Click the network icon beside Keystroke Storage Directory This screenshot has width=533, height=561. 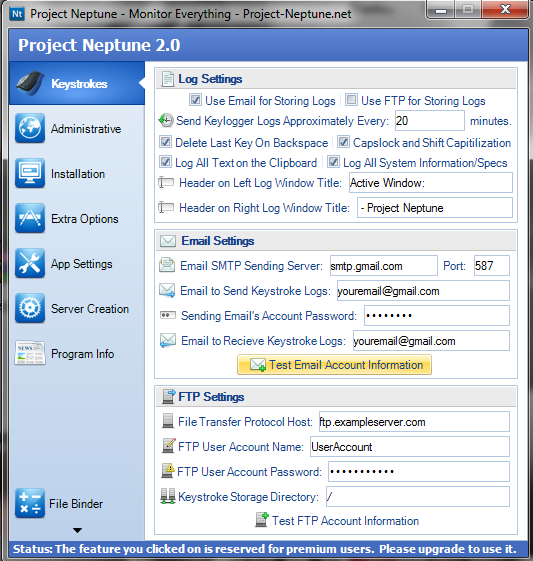168,496
